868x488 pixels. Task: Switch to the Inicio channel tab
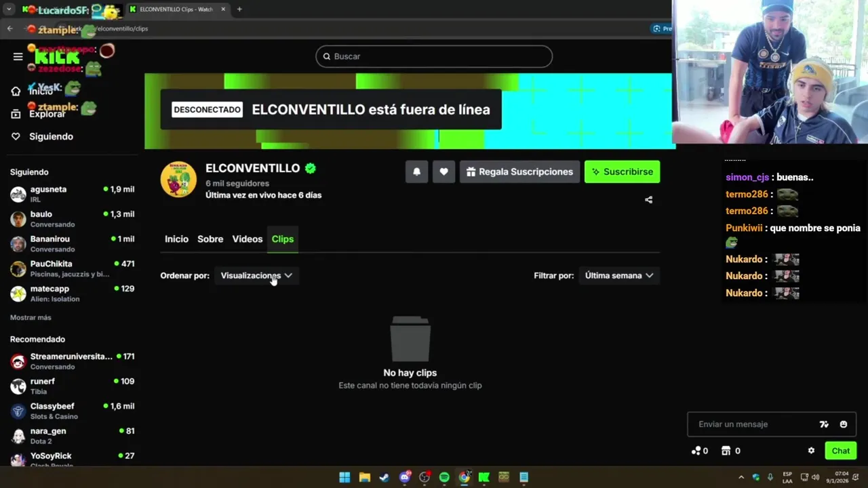pyautogui.click(x=176, y=239)
